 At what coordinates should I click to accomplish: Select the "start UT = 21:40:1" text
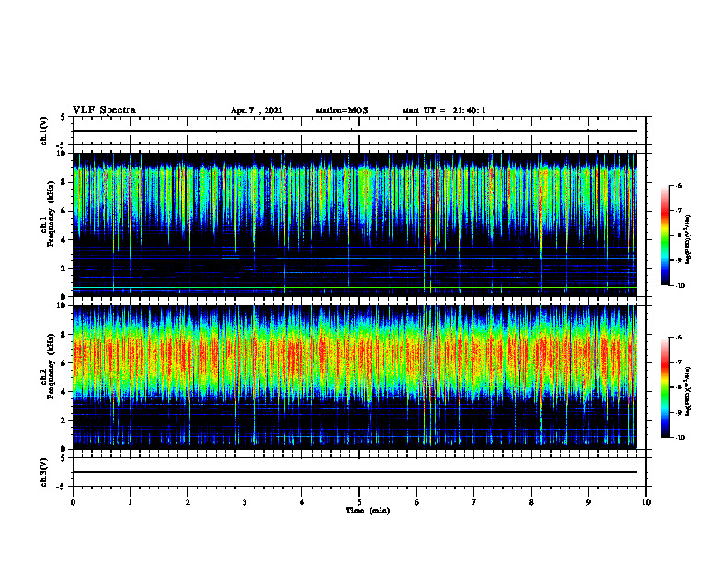click(444, 110)
